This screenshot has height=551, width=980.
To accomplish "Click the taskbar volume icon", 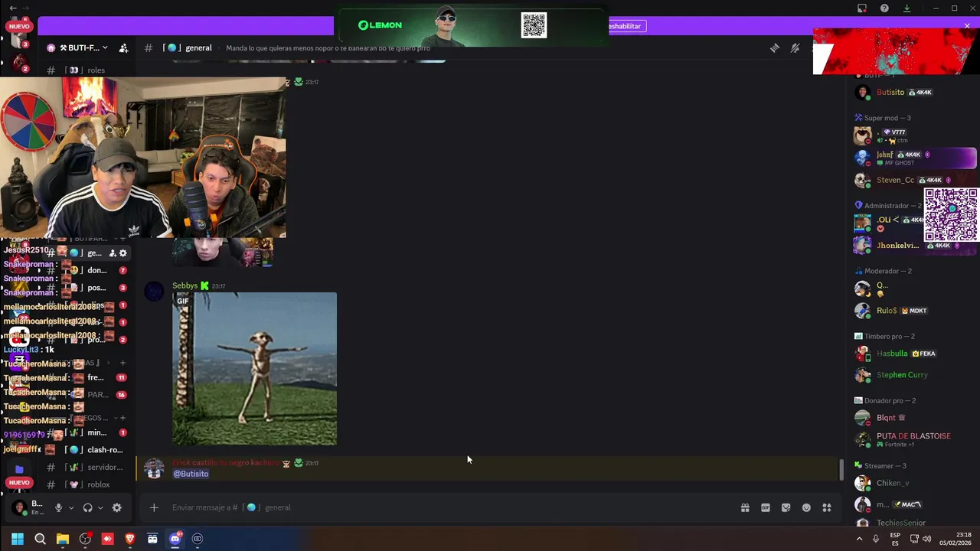I will pos(927,539).
